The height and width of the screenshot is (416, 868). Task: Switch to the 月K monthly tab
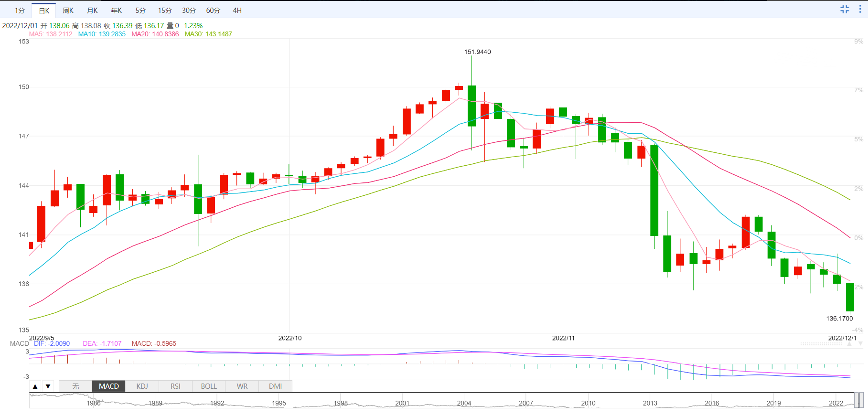coord(92,11)
